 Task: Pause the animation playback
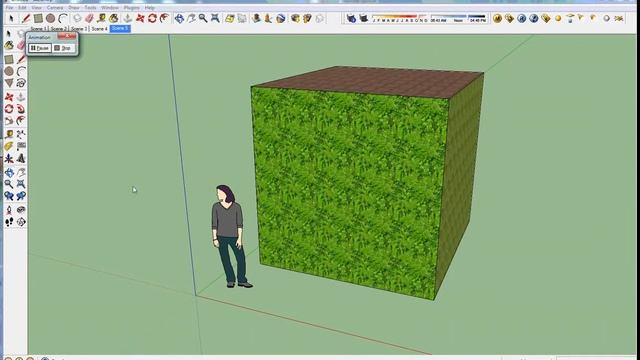point(40,48)
